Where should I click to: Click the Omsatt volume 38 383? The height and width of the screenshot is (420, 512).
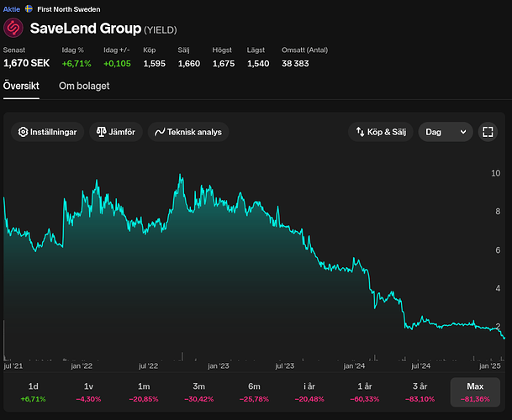coord(295,63)
